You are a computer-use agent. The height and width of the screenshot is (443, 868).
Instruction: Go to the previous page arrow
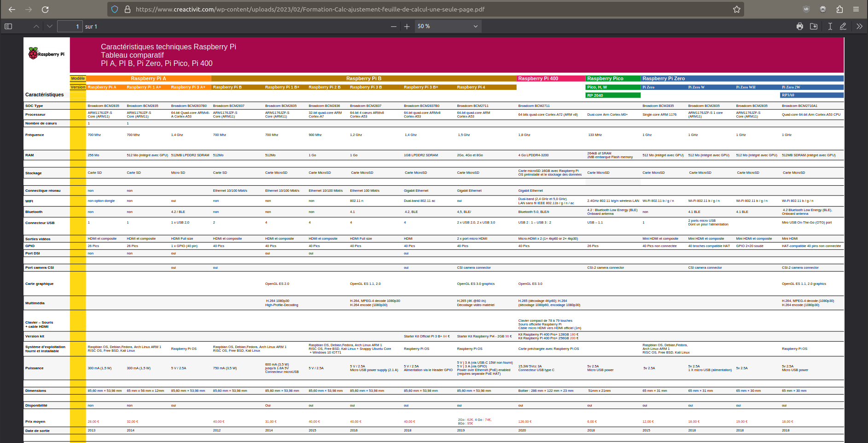pos(36,26)
